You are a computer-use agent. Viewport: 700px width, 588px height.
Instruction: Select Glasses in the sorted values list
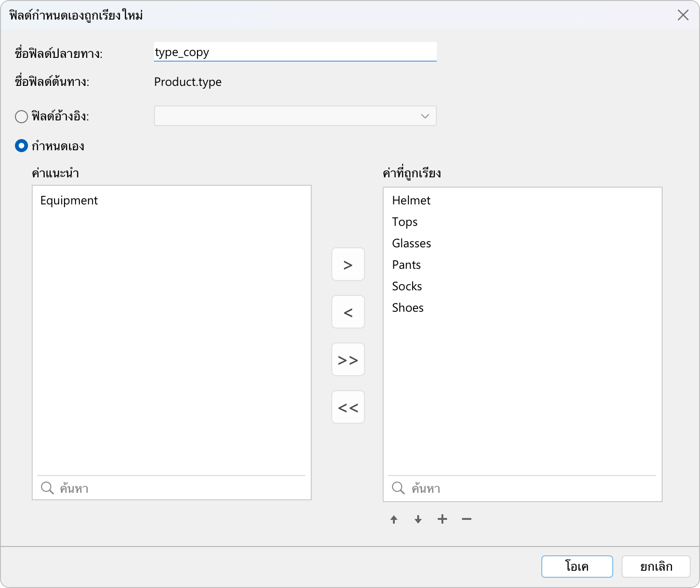tap(411, 244)
